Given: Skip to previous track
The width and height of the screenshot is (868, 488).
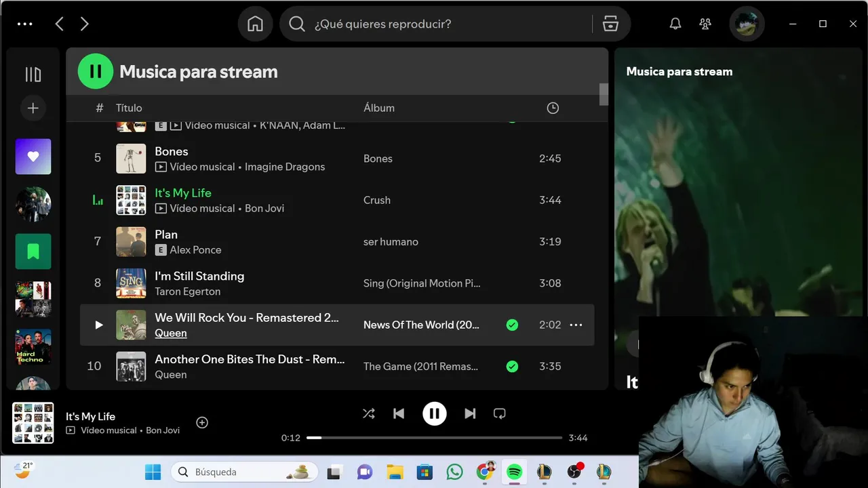Looking at the screenshot, I should click(x=399, y=413).
